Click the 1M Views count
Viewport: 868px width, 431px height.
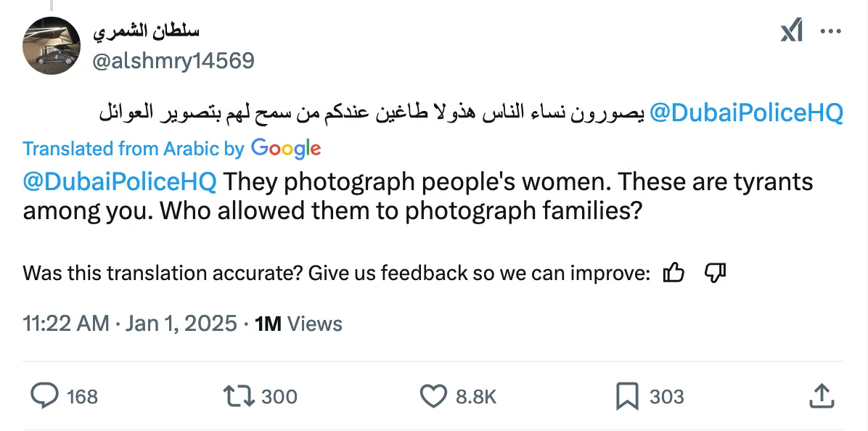[298, 323]
